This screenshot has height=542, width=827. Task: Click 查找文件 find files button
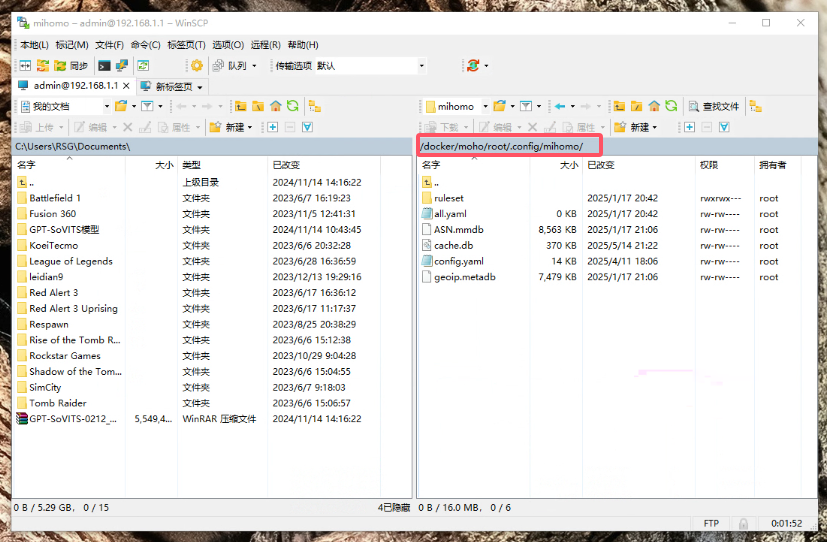click(x=714, y=107)
